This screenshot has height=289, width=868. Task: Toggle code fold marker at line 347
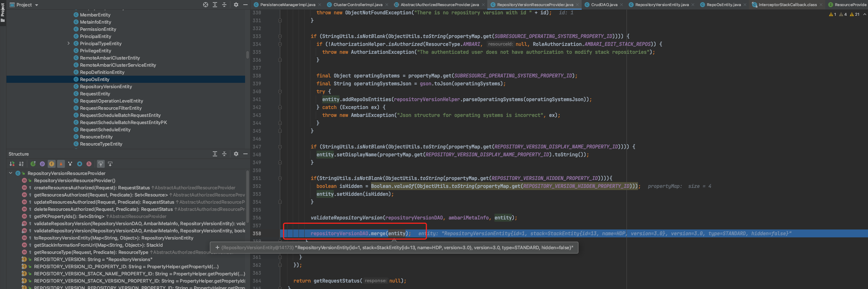tap(280, 147)
